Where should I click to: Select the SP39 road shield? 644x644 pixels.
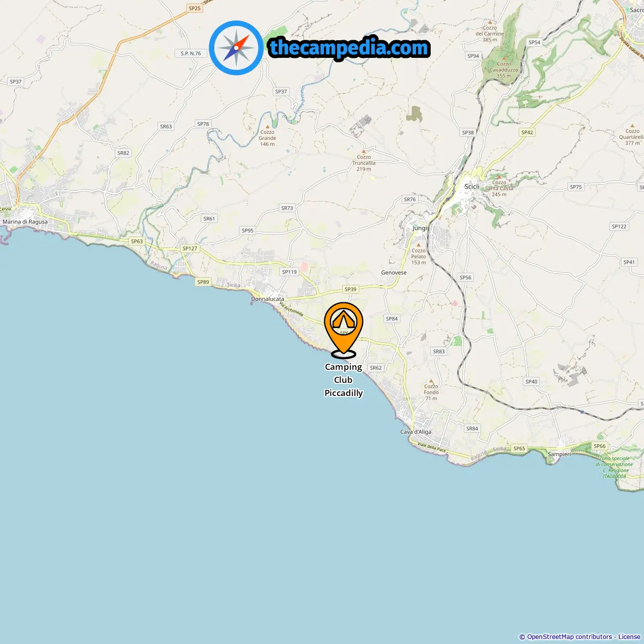point(351,289)
